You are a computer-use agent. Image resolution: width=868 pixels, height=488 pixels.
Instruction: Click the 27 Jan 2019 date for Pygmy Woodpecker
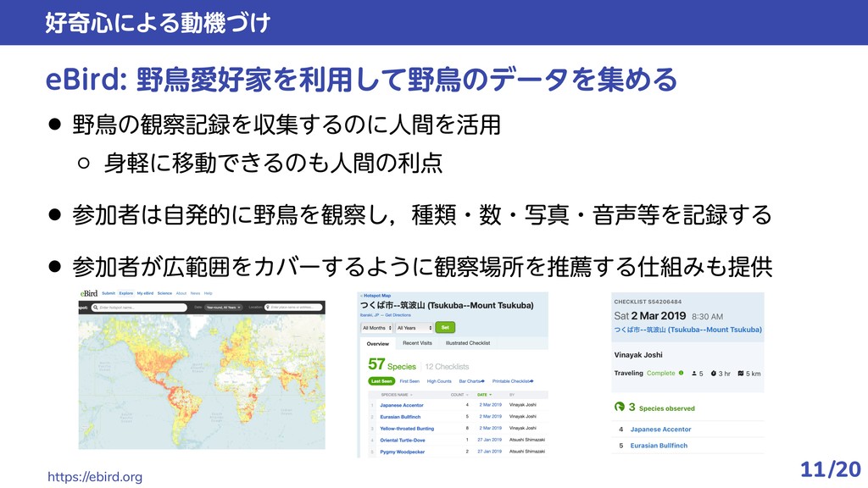point(490,451)
